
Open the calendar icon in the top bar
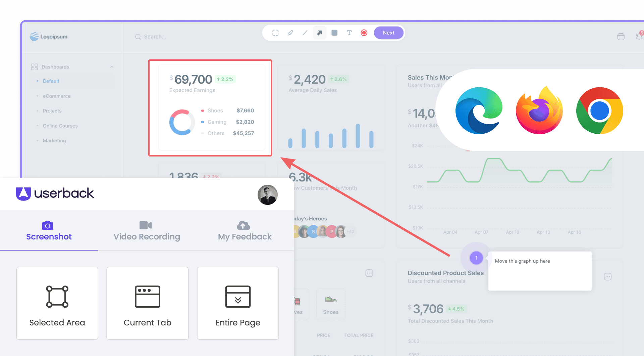(621, 36)
